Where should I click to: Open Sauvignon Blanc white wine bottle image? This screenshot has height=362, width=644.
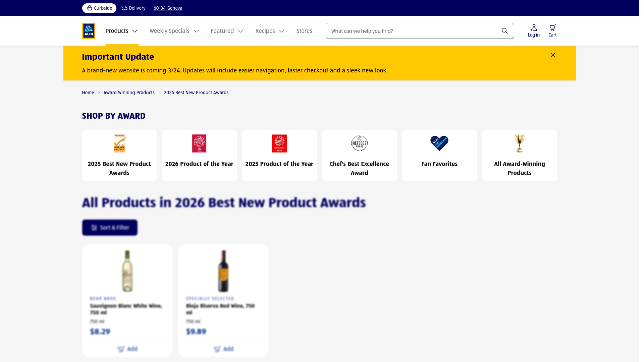(x=127, y=271)
